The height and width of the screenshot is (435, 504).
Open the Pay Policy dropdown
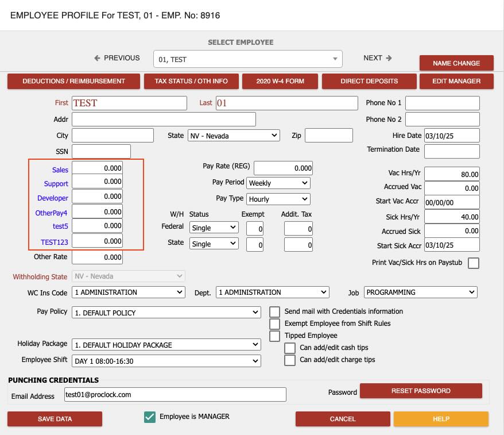coord(166,313)
